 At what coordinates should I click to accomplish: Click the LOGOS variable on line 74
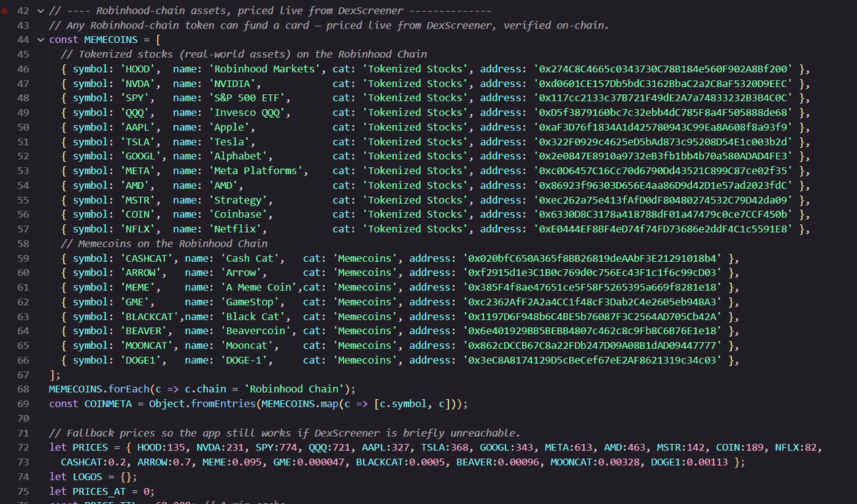(86, 477)
